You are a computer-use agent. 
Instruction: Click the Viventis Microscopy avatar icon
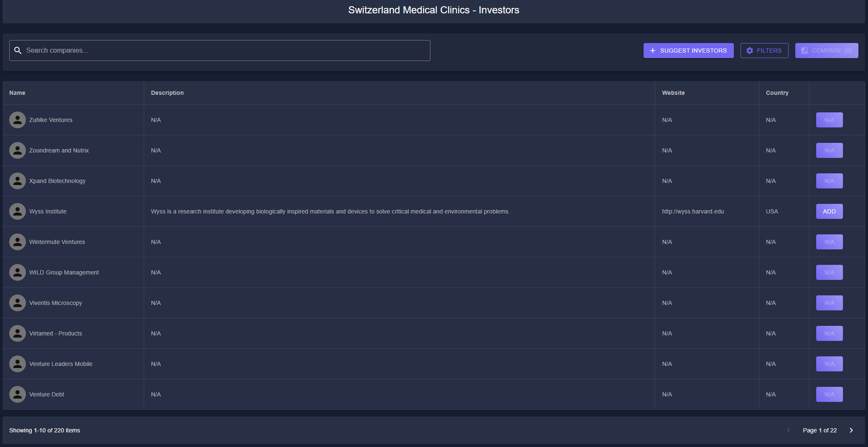(x=18, y=303)
